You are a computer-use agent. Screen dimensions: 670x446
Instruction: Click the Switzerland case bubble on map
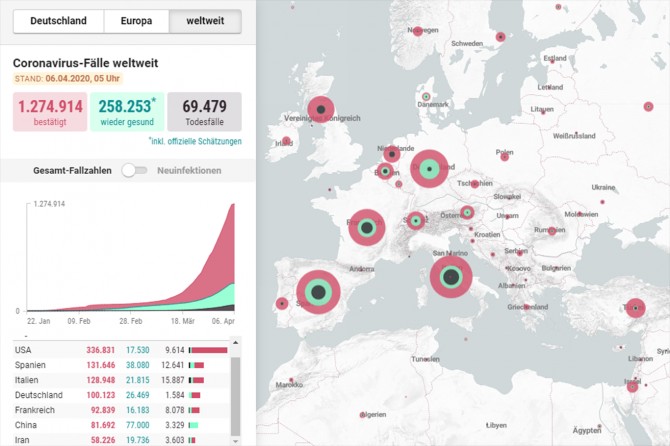(x=415, y=220)
